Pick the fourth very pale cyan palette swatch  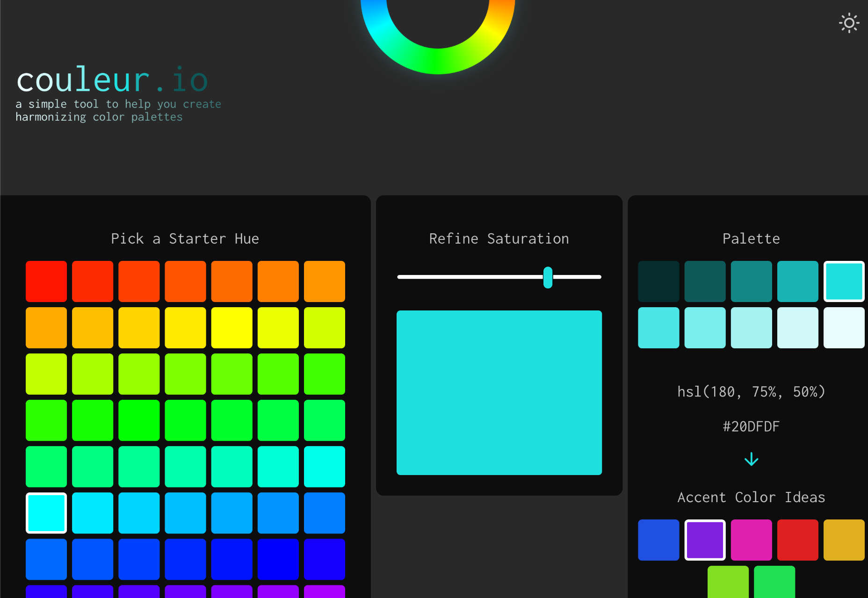(797, 328)
